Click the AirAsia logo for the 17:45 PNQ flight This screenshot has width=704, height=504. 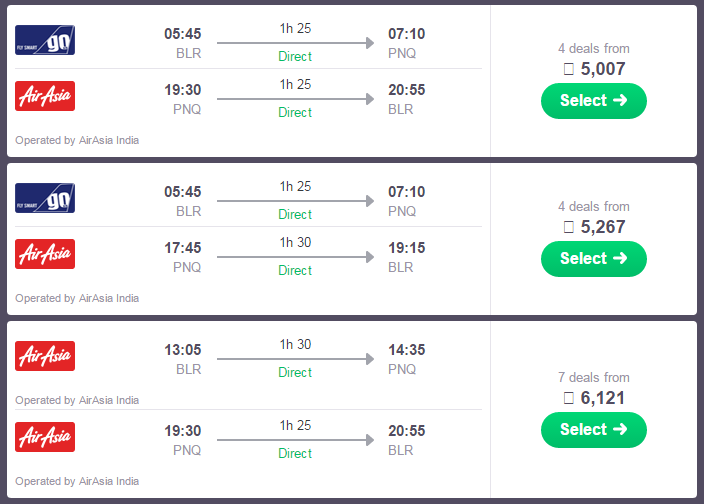point(45,254)
